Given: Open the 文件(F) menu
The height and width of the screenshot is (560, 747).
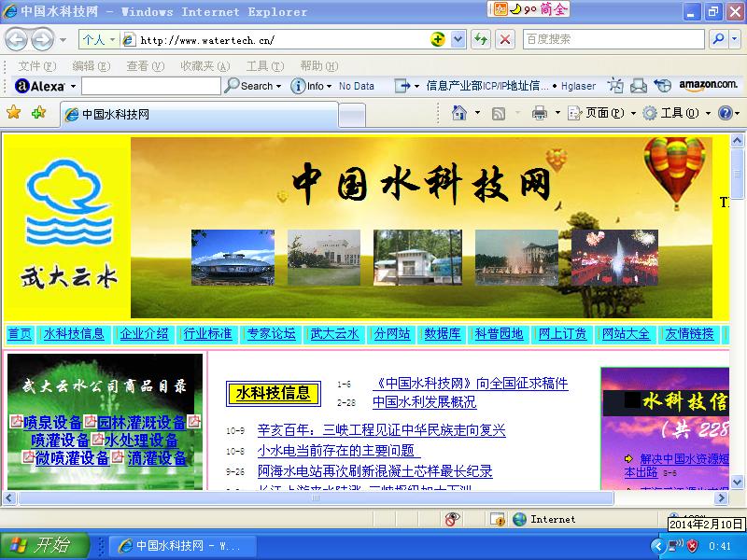Looking at the screenshot, I should tap(36, 65).
